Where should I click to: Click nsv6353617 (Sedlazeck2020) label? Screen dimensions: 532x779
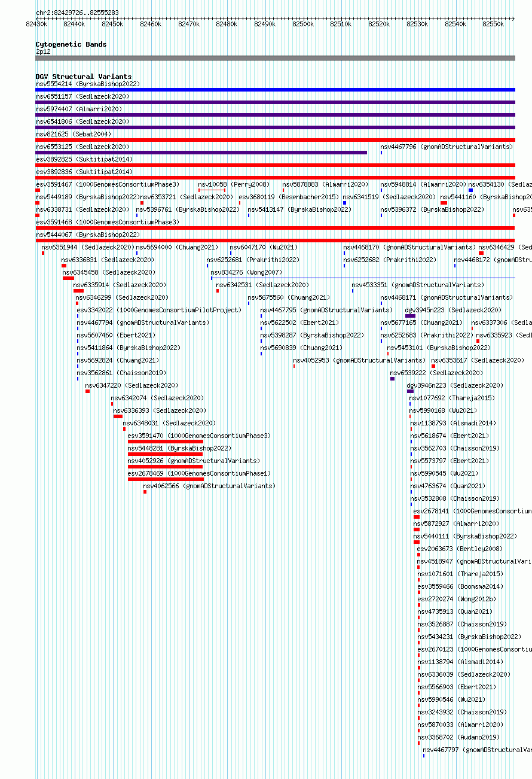(x=478, y=361)
